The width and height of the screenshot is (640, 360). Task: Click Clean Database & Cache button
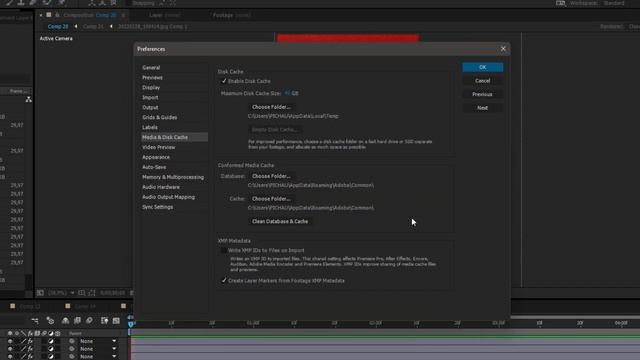(x=280, y=221)
